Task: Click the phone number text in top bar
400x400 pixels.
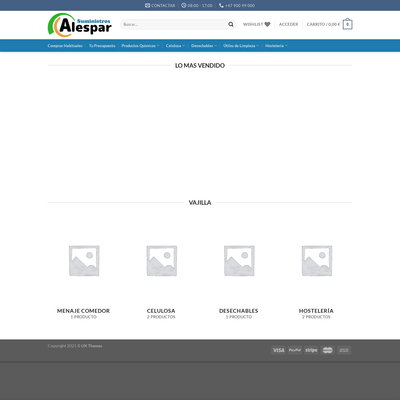Action: [x=240, y=5]
